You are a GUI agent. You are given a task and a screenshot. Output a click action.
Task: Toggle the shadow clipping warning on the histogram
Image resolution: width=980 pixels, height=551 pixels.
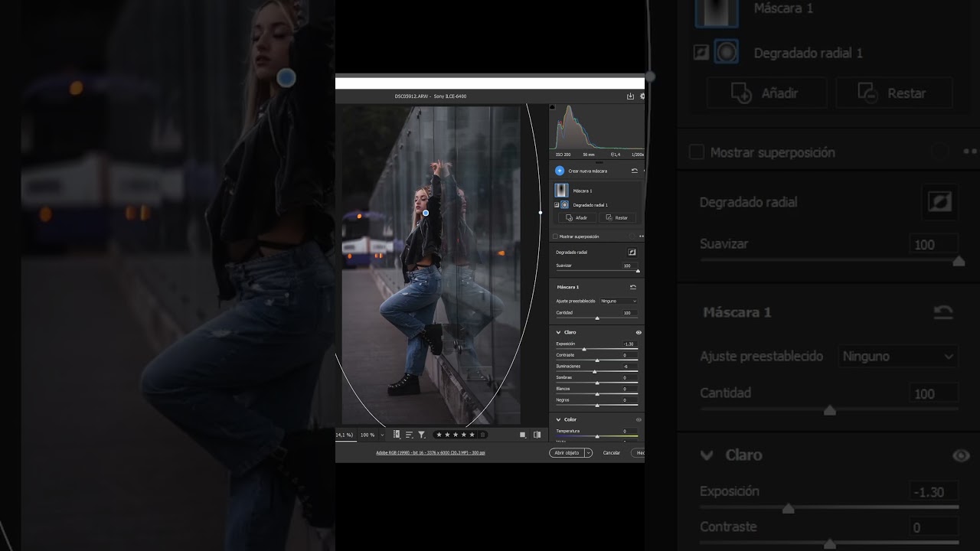pos(553,107)
